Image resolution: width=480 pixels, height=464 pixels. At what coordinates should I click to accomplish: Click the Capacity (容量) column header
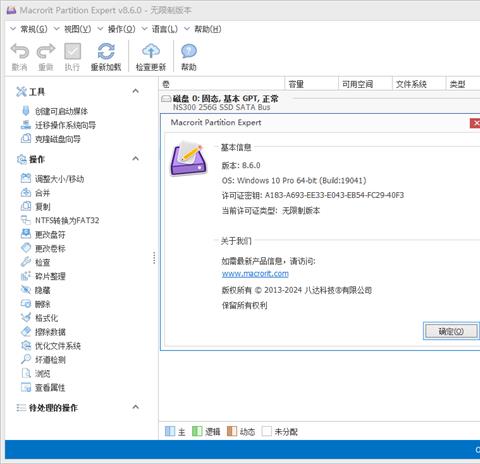tap(312, 84)
